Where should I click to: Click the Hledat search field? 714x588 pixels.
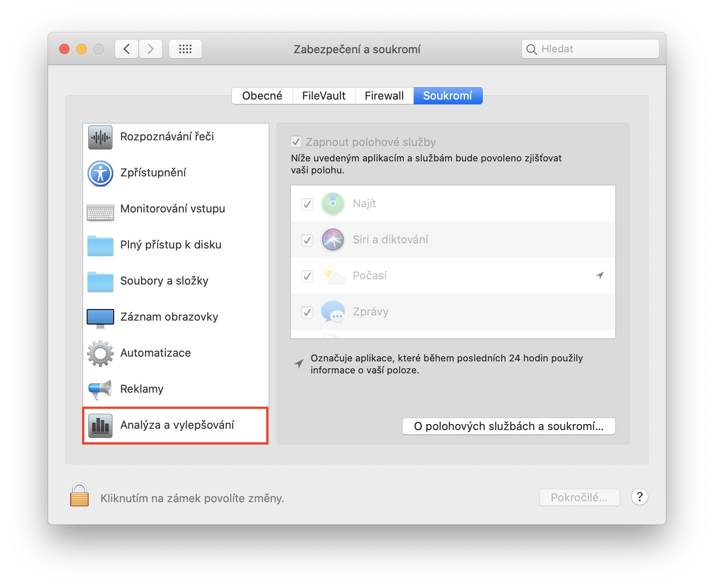click(590, 49)
